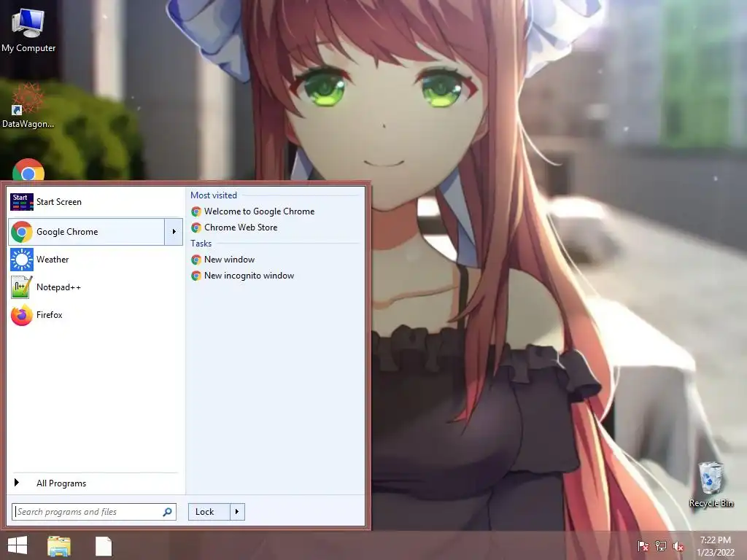Launch Firefox from start menu

(96, 315)
